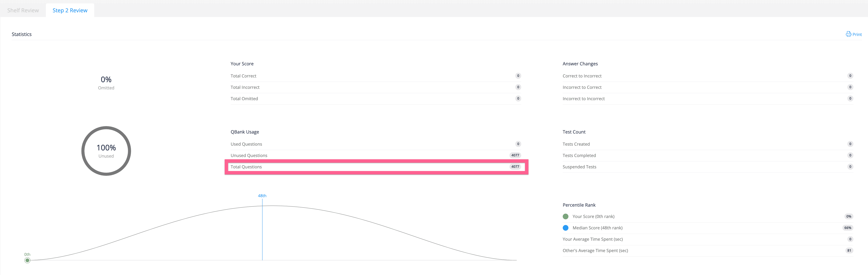Click the Suspended Tests row

tap(708, 167)
